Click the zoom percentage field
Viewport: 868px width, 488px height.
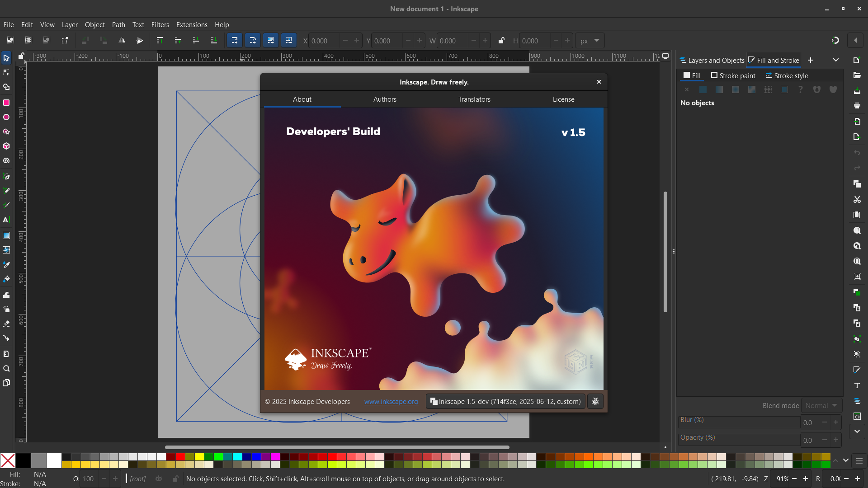[781, 479]
